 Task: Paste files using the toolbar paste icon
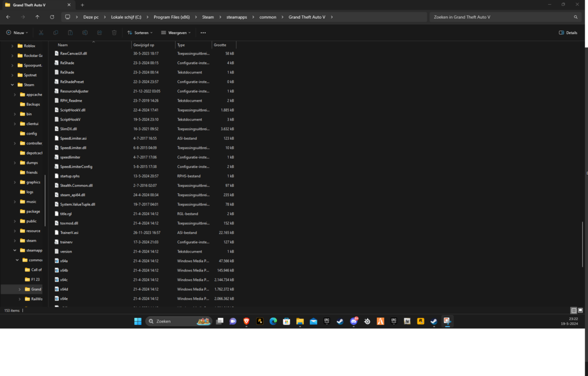(70, 32)
